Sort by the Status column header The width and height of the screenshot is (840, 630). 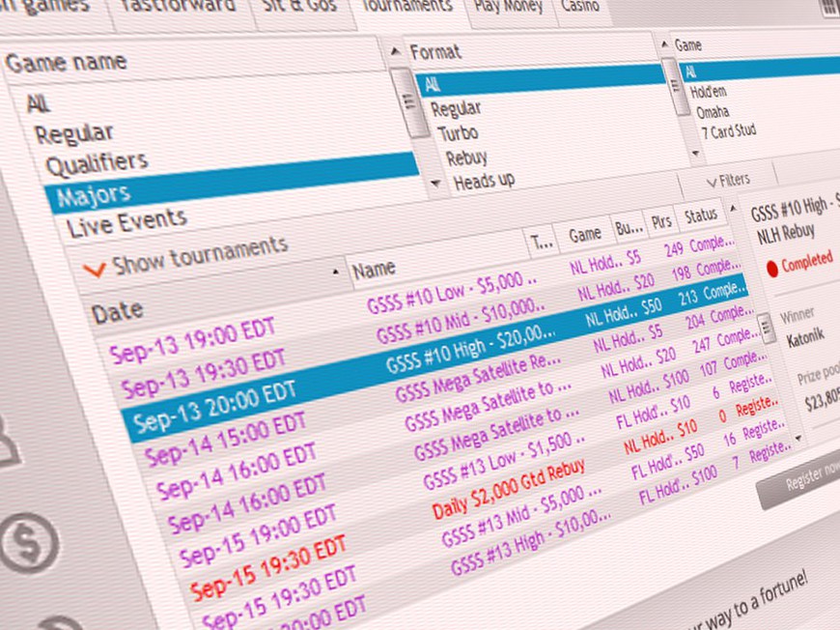[x=701, y=215]
